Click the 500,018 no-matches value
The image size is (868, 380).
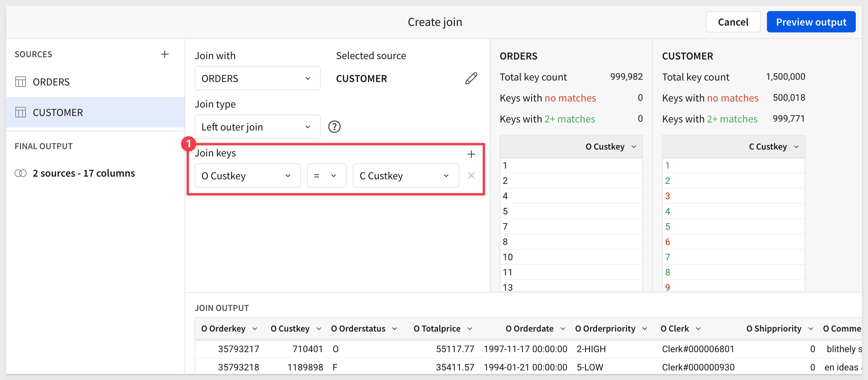pyautogui.click(x=789, y=98)
